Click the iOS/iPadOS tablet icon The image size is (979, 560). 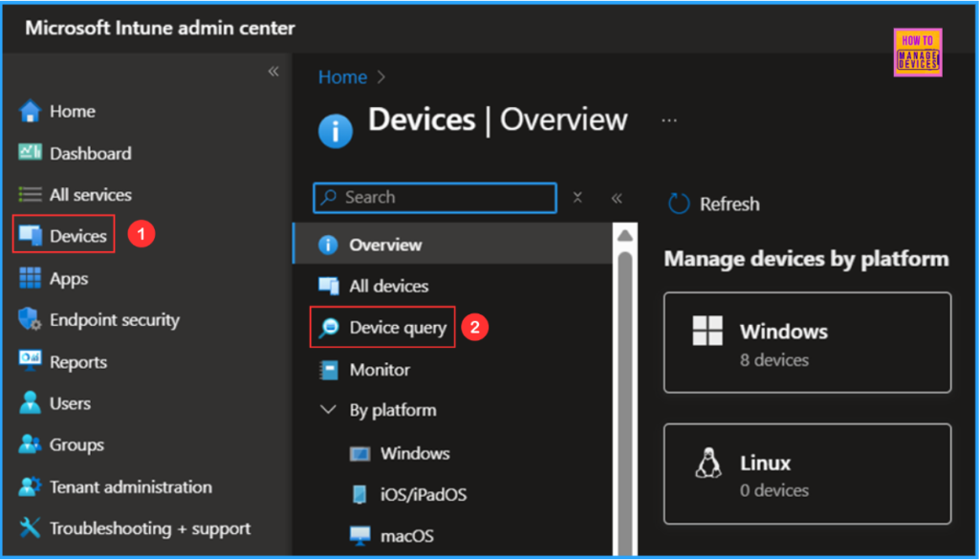coord(359,494)
